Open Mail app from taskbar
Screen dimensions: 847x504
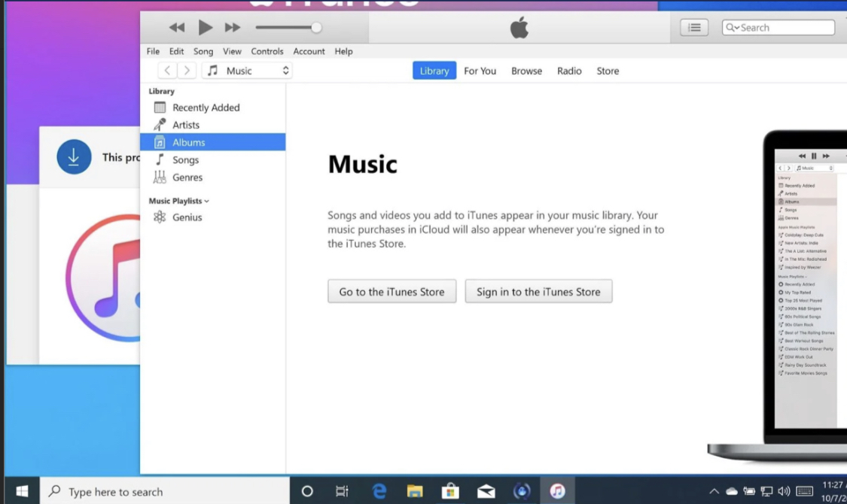[486, 491]
